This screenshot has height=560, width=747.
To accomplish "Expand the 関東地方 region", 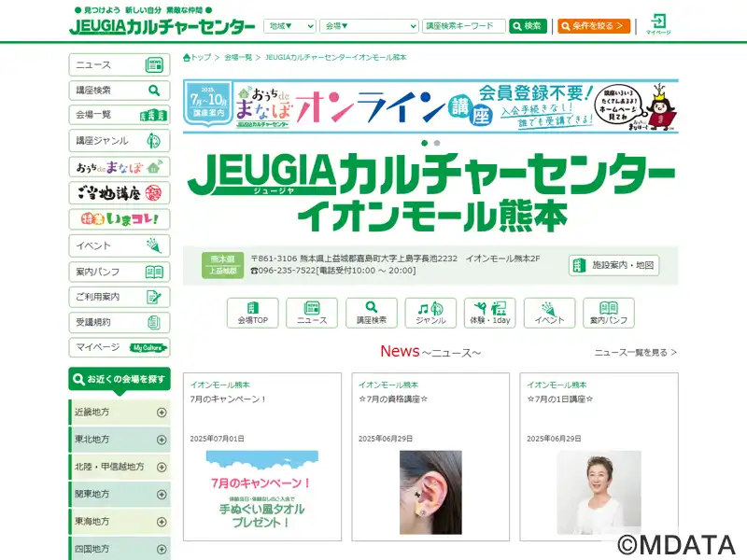I will pyautogui.click(x=120, y=495).
